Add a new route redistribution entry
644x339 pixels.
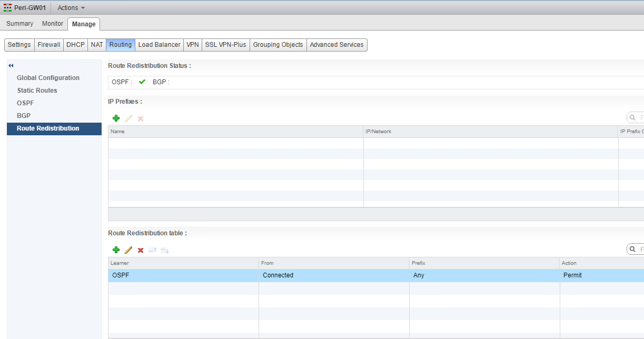click(x=116, y=250)
